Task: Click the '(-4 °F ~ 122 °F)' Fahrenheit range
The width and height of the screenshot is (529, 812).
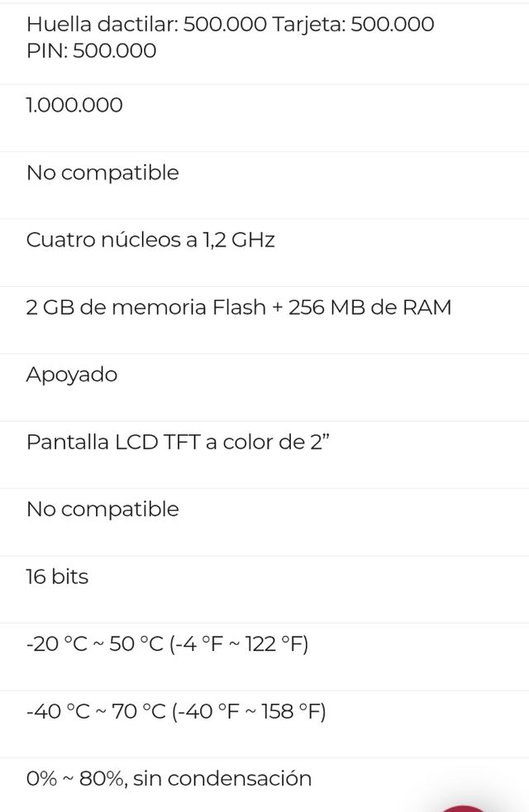Action: pyautogui.click(x=238, y=644)
